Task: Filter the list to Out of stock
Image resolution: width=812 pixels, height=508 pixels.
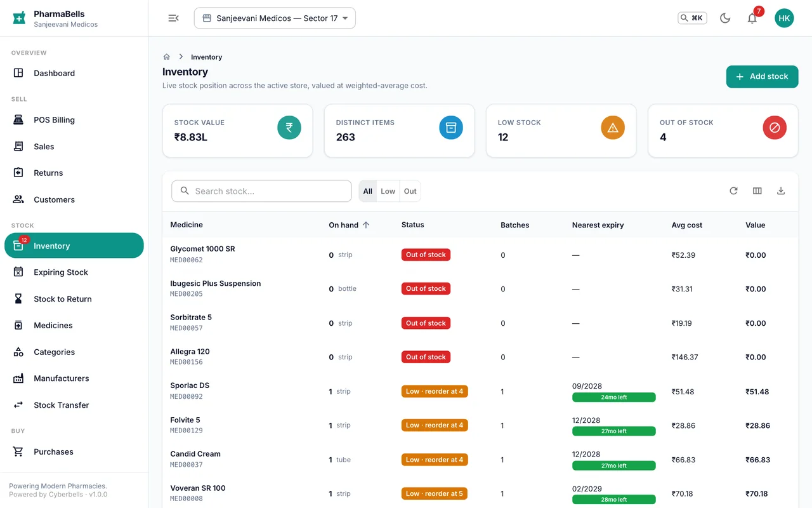Action: 410,191
